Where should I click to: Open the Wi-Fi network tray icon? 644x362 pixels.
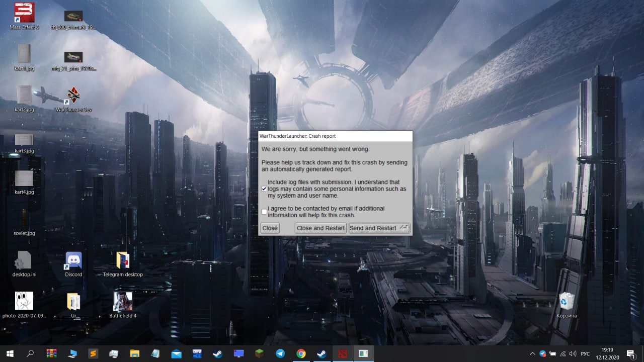point(562,353)
